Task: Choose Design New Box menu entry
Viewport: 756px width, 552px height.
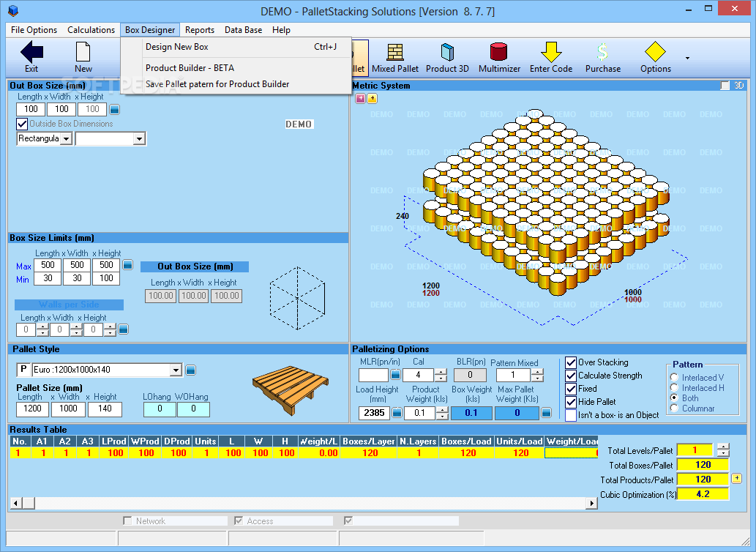Action: 236,47
